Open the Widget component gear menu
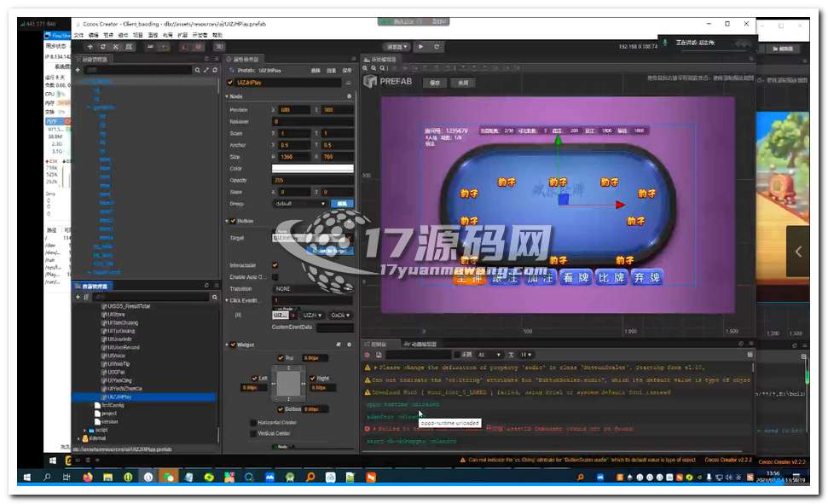 (349, 345)
